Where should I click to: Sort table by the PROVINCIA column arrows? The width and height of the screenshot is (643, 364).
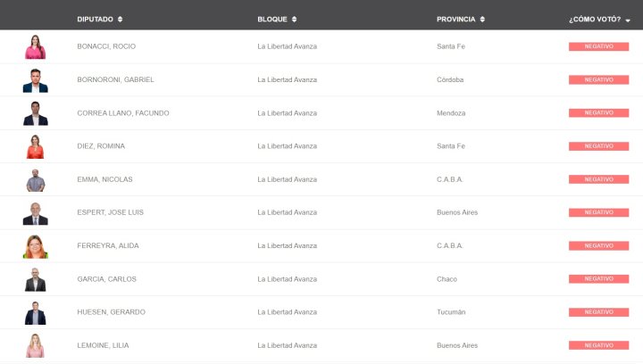[482, 20]
